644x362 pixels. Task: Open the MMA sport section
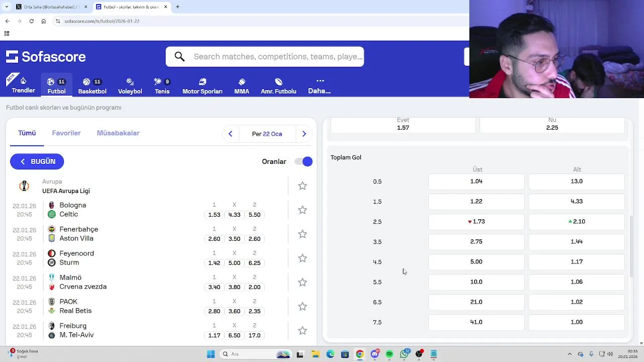242,86
